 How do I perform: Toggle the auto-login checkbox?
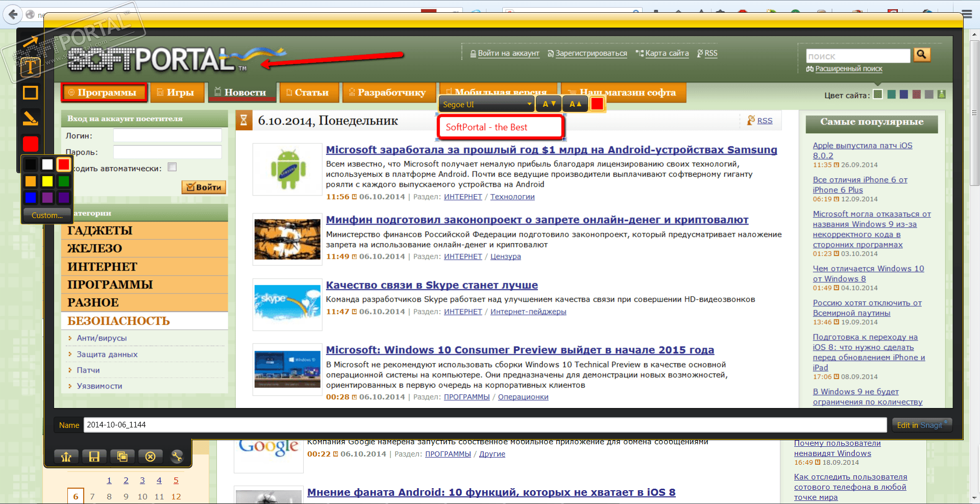[173, 167]
